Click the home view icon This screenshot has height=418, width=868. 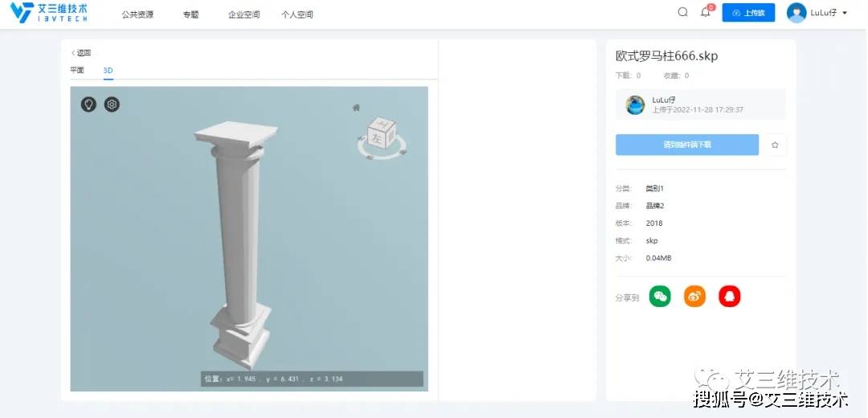[357, 108]
